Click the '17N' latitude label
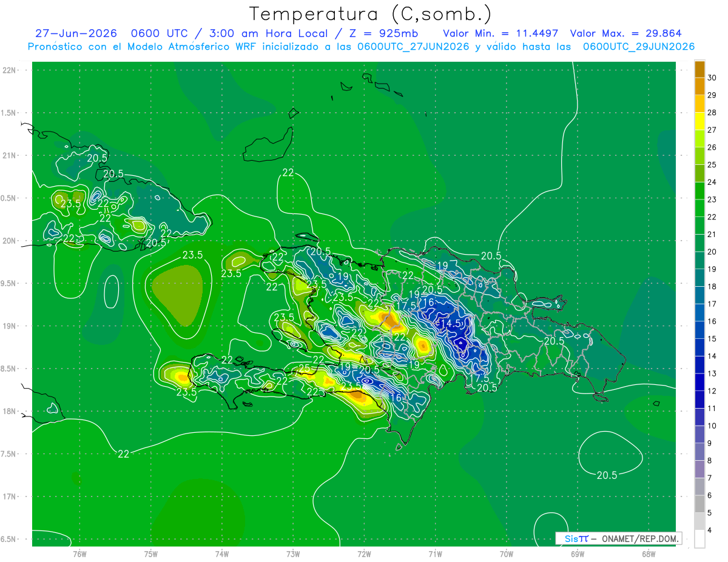728x562 pixels. click(10, 497)
